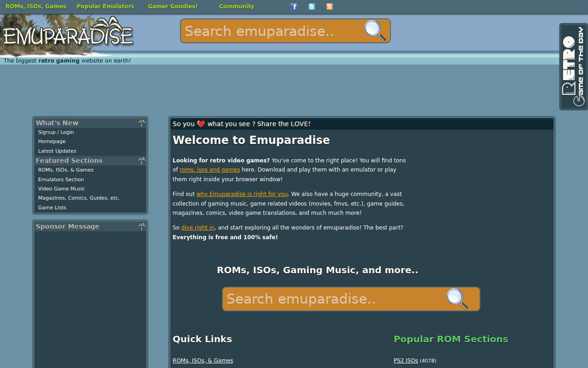Open Video Game Music in the sidebar
Image resolution: width=588 pixels, height=368 pixels.
62,189
